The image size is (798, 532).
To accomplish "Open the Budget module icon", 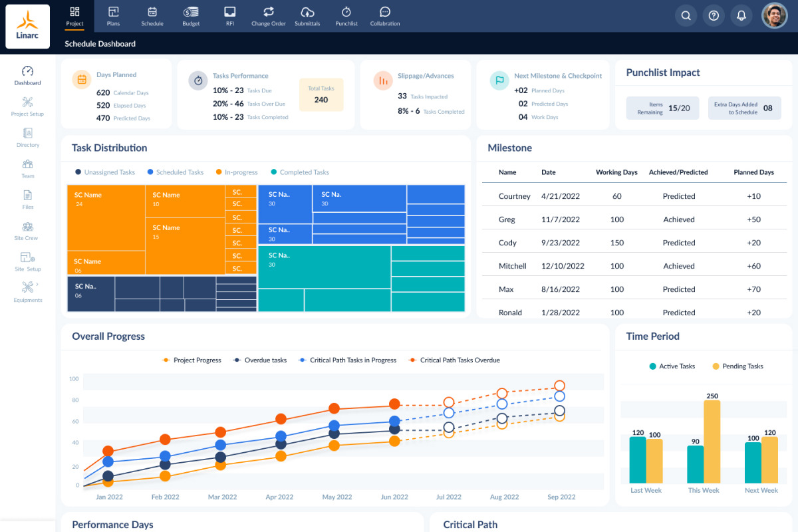I will click(x=191, y=16).
